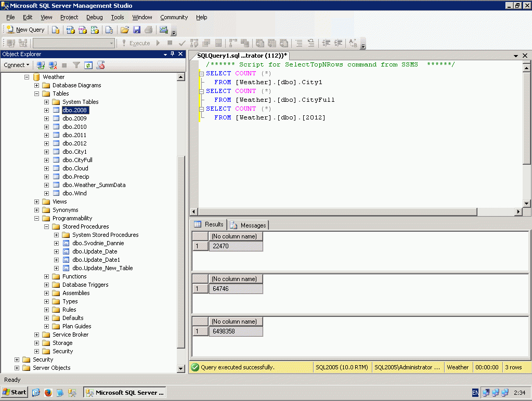Click the Open File folder icon

[x=125, y=30]
